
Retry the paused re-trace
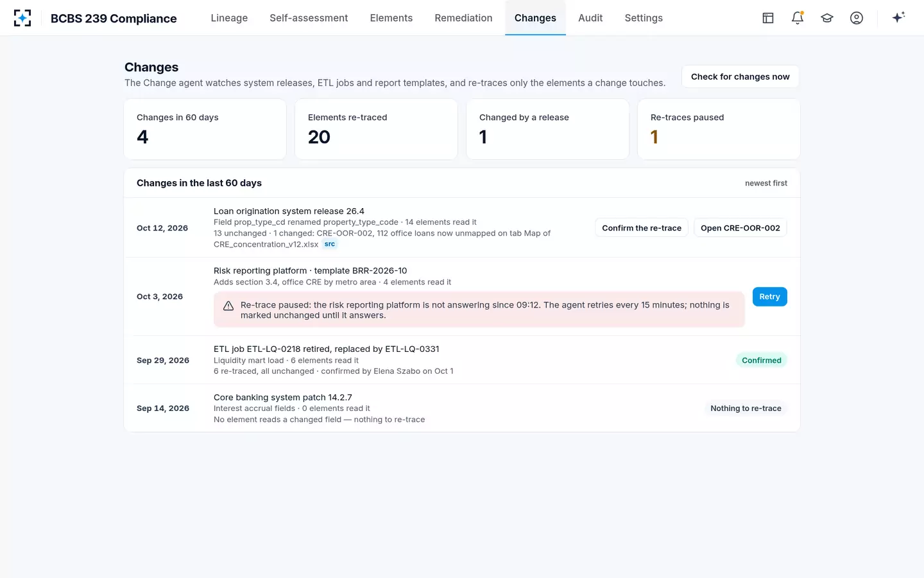pos(769,297)
